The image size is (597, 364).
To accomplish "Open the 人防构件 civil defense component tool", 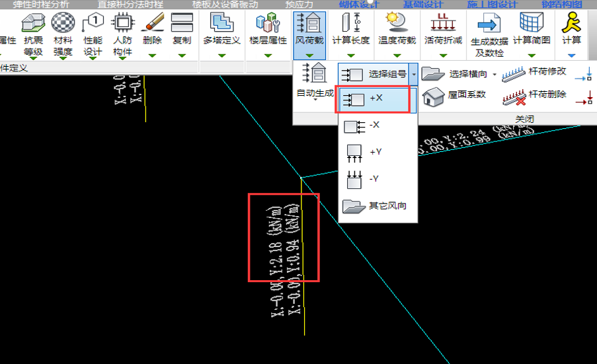I will 122,34.
